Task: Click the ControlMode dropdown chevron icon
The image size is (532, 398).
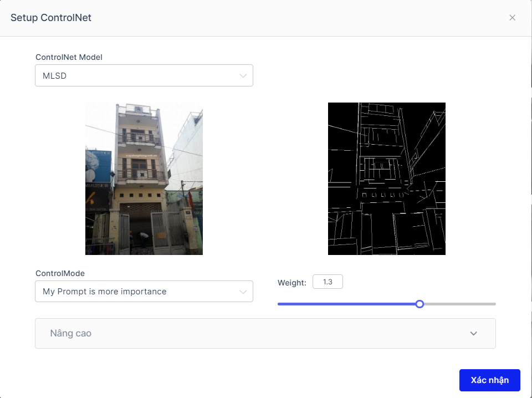Action: 243,292
